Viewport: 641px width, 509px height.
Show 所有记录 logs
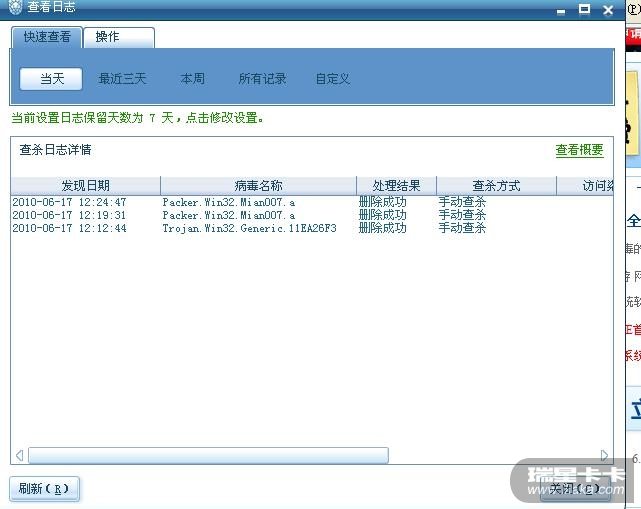262,78
